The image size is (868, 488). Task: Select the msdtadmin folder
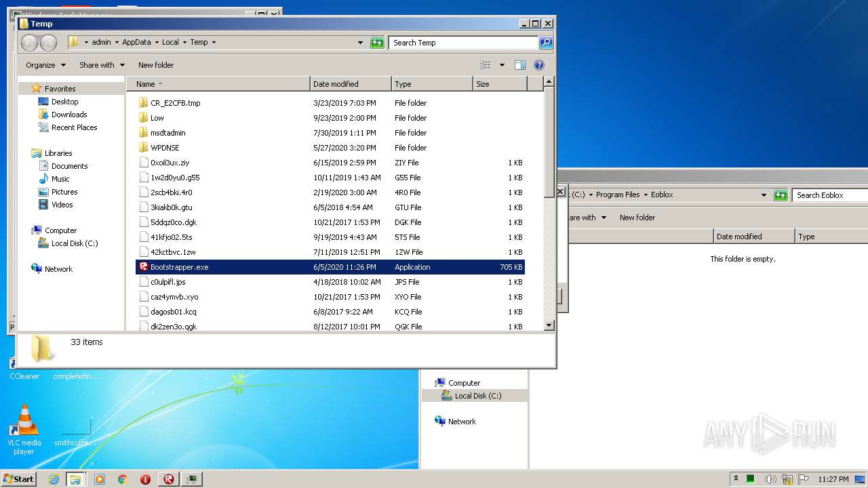pos(167,133)
